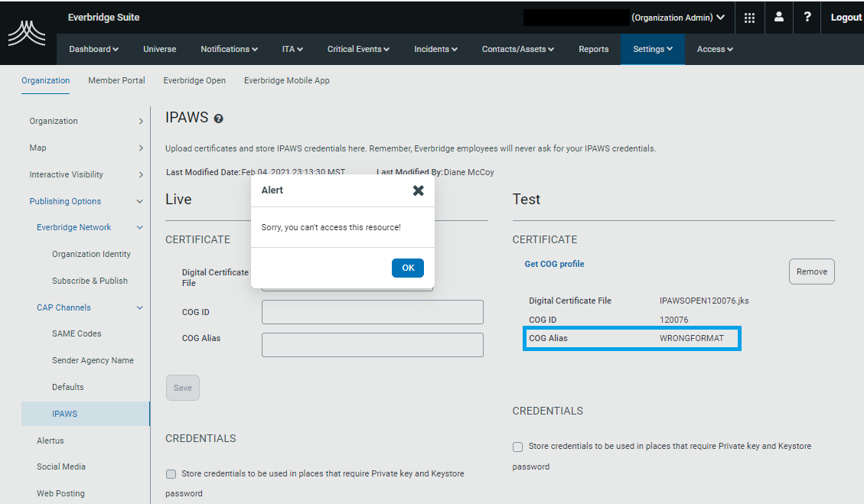864x504 pixels.
Task: Collapse the CAP Channels section
Action: [x=139, y=307]
